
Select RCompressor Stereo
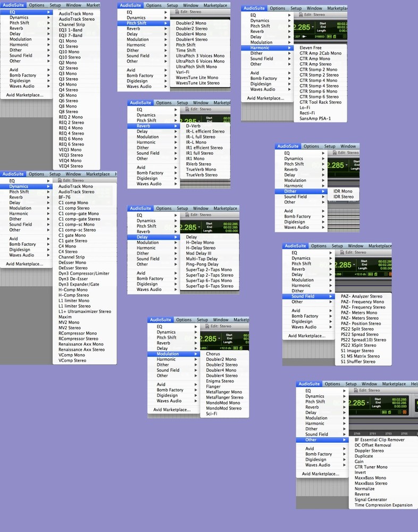[78, 338]
